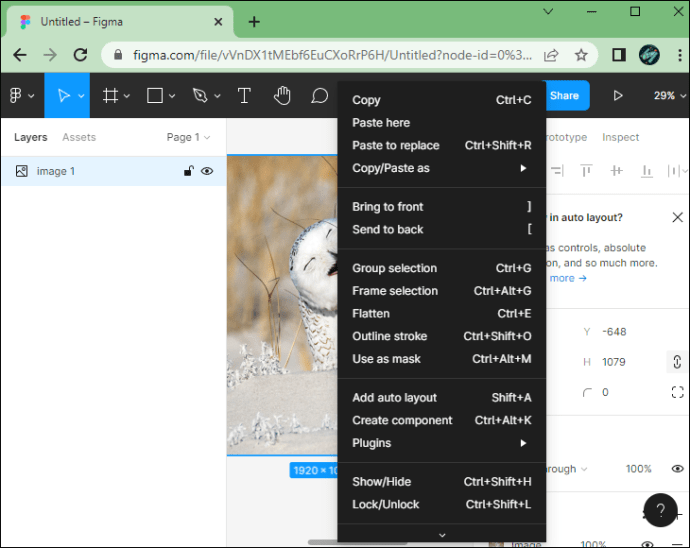Select the Rectangle shape tool

pos(155,96)
